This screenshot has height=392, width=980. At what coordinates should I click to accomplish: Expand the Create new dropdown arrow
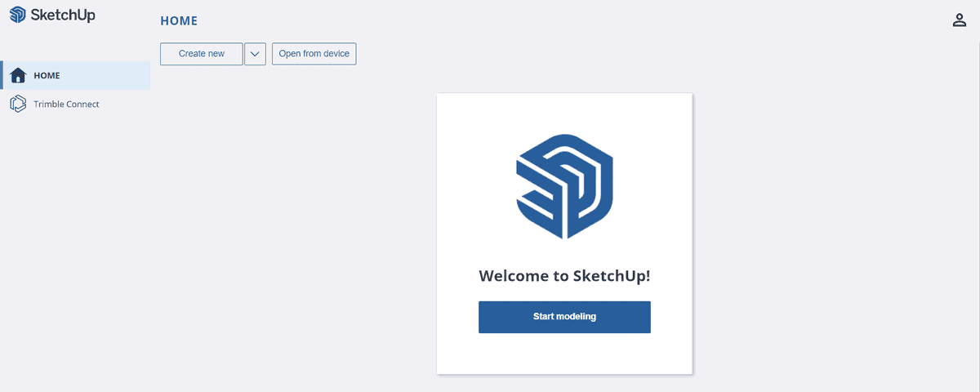pos(255,54)
